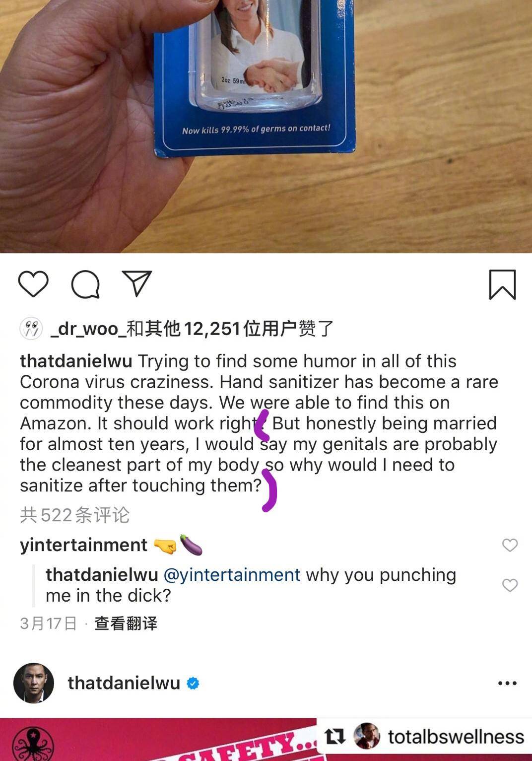The height and width of the screenshot is (761, 532).
Task: Open yintertainment commenter profile
Action: pos(83,545)
